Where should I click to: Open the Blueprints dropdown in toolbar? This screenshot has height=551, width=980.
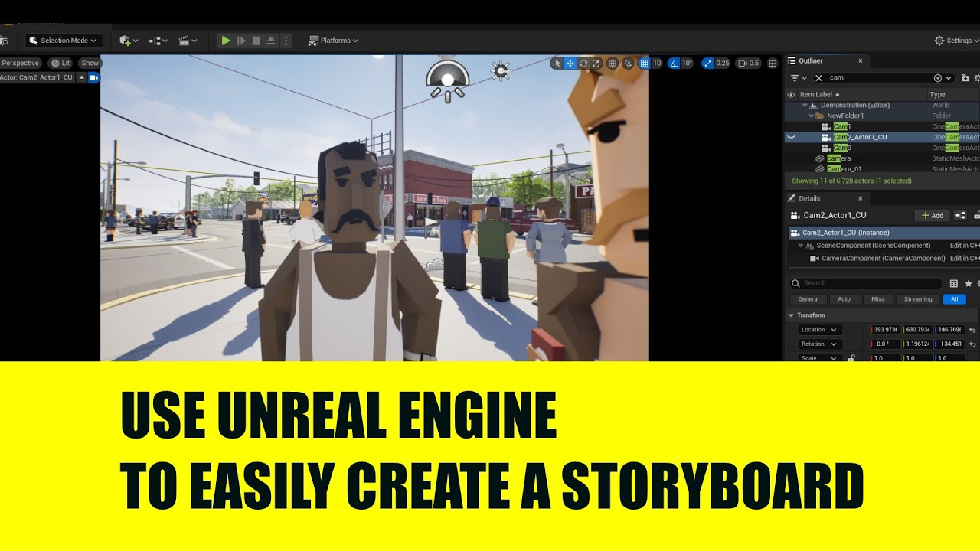158,41
